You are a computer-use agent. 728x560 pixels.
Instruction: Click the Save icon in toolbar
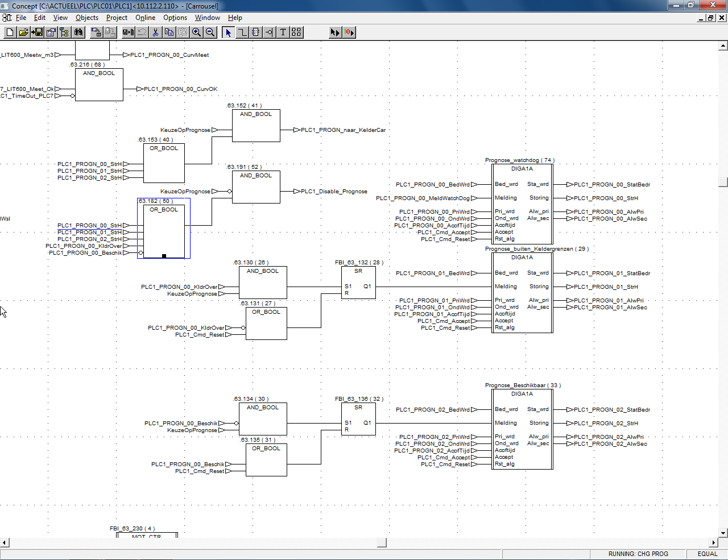tap(37, 32)
